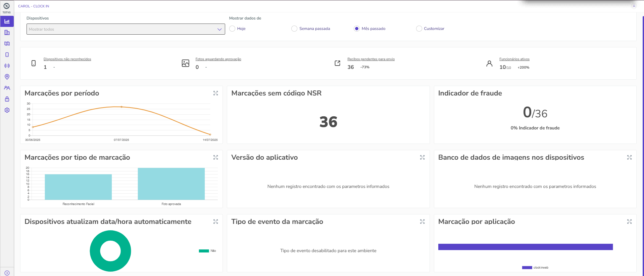Click the 07/07/2025 point on line chart
This screenshot has width=644, height=276.
coord(121,107)
